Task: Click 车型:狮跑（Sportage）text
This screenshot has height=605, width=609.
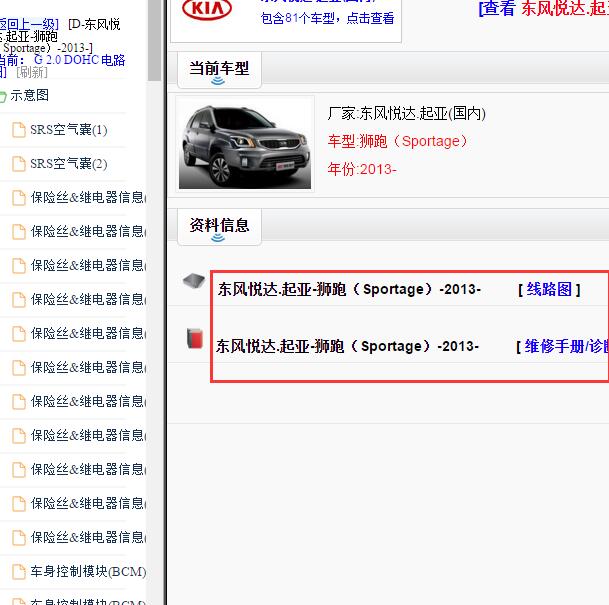Action: pyautogui.click(x=398, y=141)
